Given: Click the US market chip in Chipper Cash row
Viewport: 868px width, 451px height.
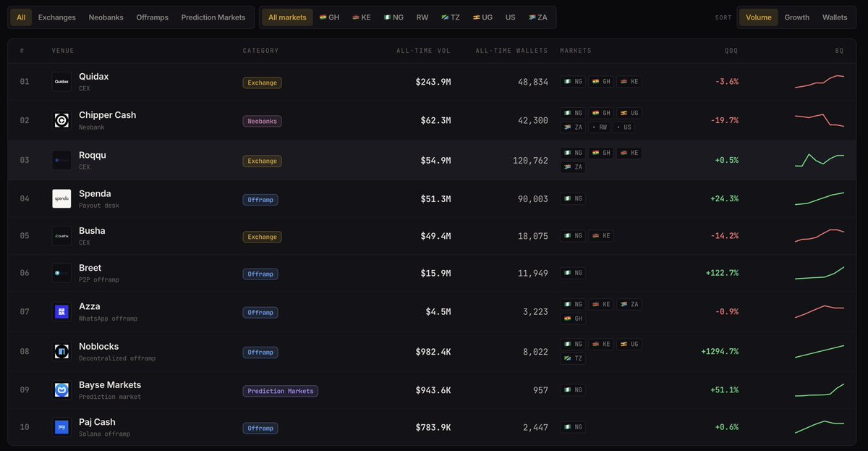Looking at the screenshot, I should [624, 127].
